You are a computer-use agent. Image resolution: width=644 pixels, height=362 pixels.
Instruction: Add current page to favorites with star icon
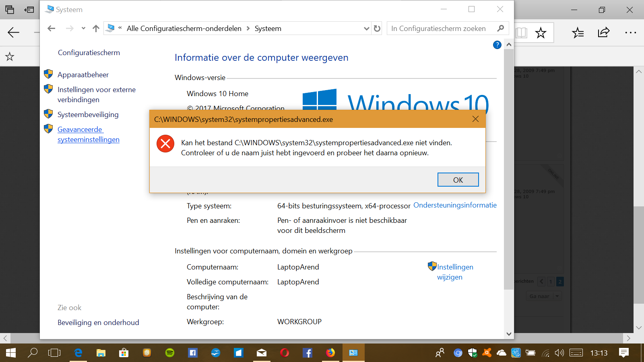[541, 33]
